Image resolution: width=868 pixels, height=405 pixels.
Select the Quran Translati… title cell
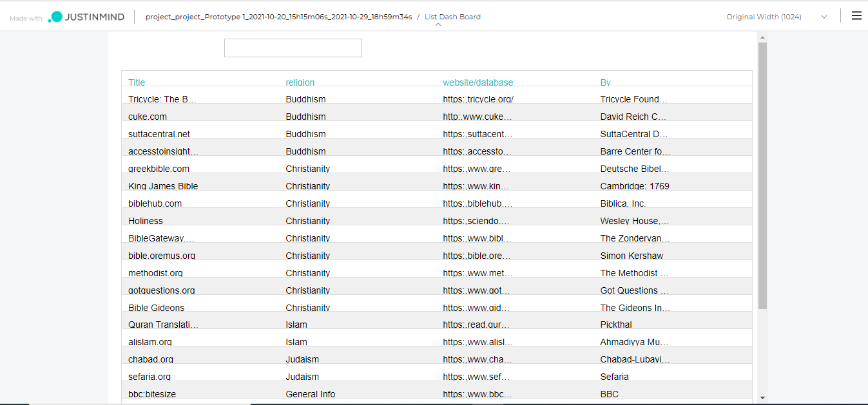click(x=164, y=325)
